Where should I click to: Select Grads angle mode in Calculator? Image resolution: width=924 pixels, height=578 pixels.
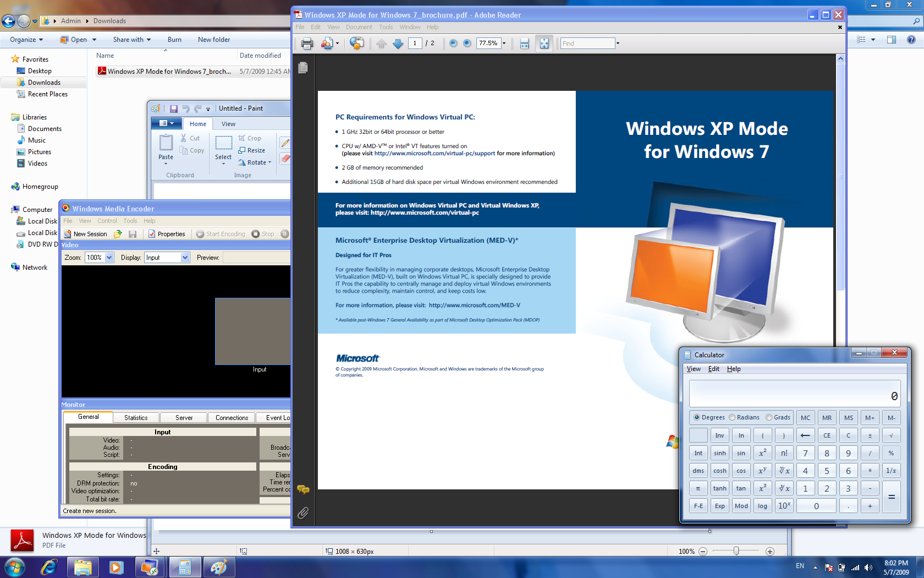pos(778,417)
